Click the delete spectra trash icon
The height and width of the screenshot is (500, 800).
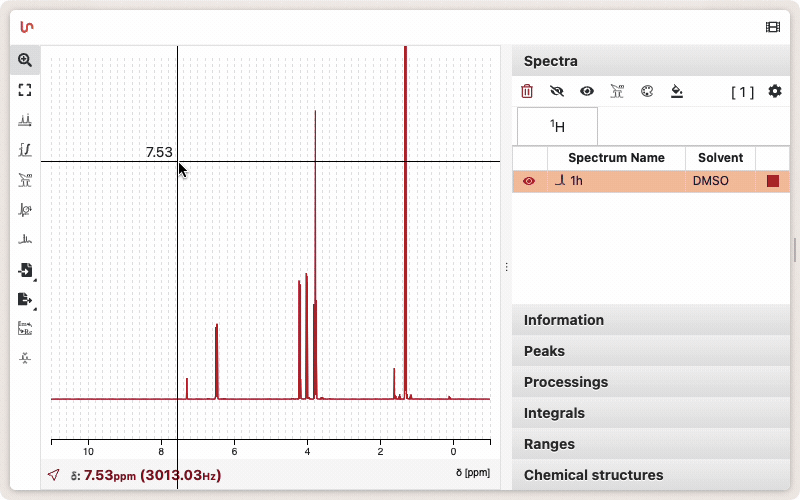[x=527, y=92]
